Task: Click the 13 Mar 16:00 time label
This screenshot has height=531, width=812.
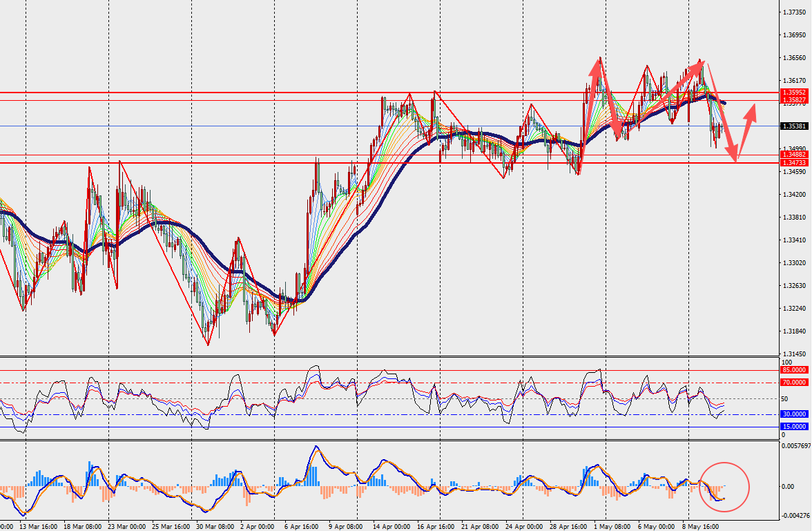Action: point(39,526)
